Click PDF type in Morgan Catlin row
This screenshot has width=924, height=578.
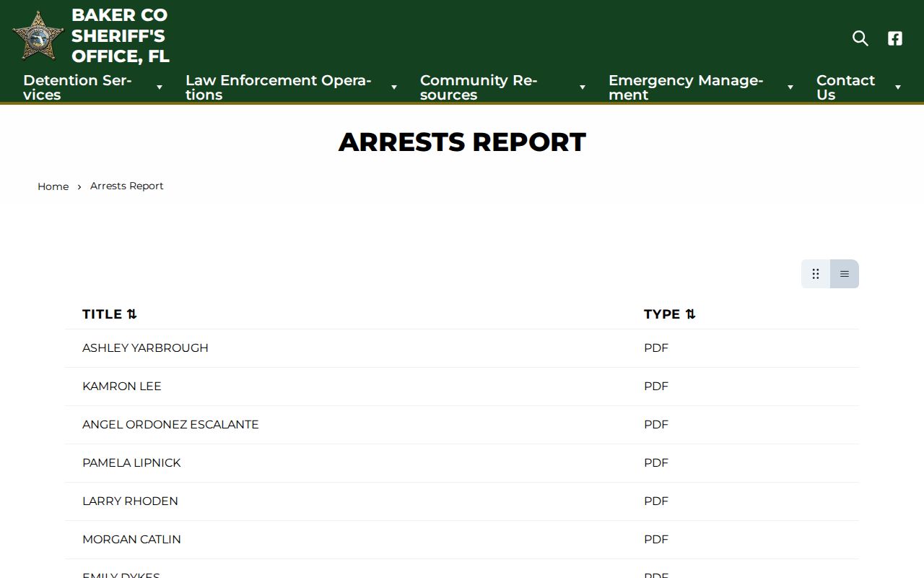(x=656, y=540)
